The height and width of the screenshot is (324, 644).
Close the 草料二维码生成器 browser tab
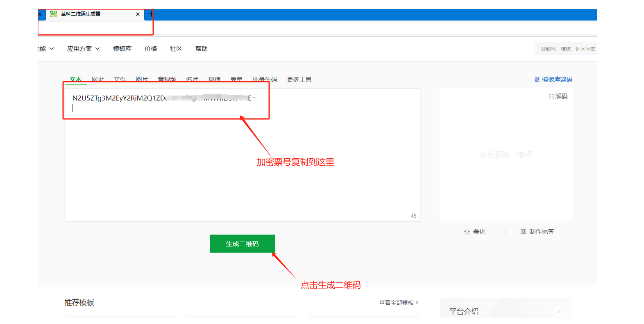pos(138,14)
